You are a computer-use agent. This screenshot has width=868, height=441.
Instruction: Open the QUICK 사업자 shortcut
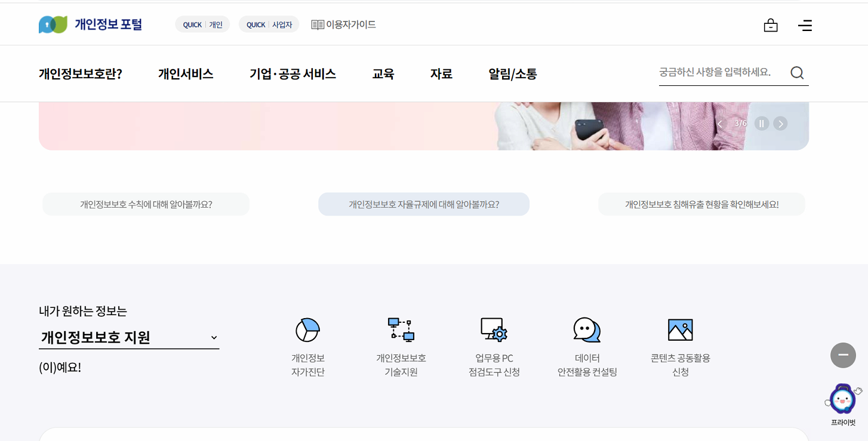[269, 24]
